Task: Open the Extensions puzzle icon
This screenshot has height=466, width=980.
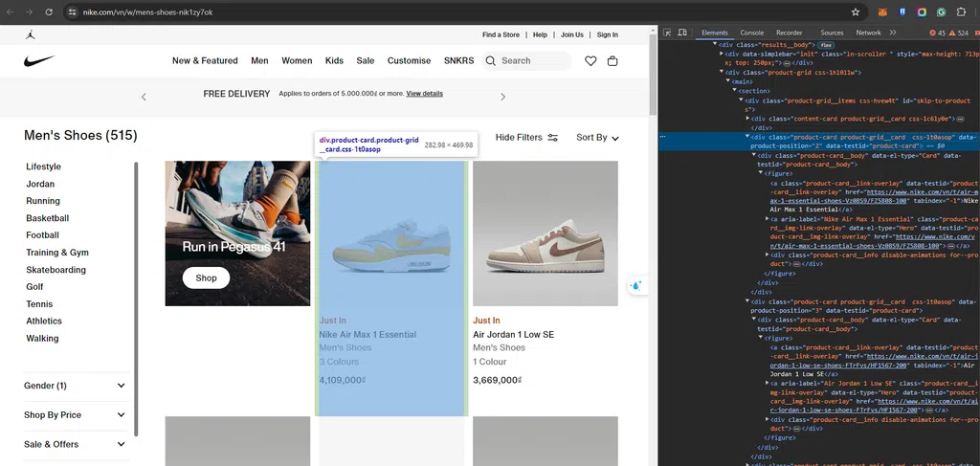Action: [961, 11]
